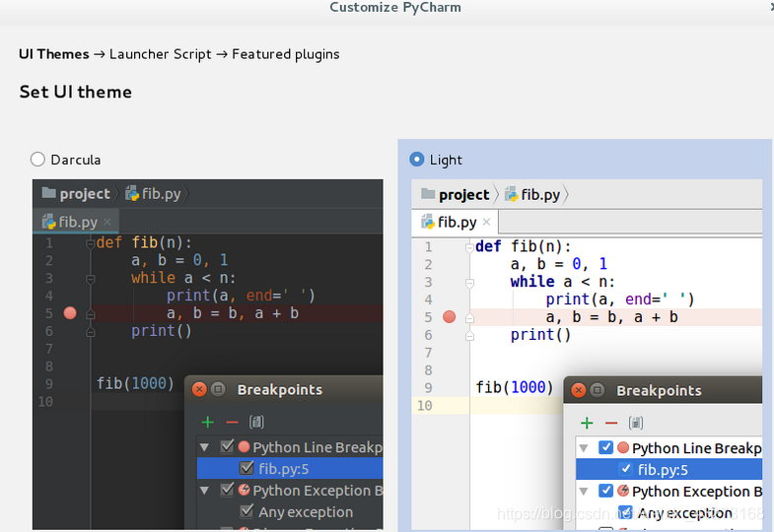The image size is (774, 532).
Task: Uncheck Python Line Breakpoint checkbox in Darcula preview
Action: 227,446
